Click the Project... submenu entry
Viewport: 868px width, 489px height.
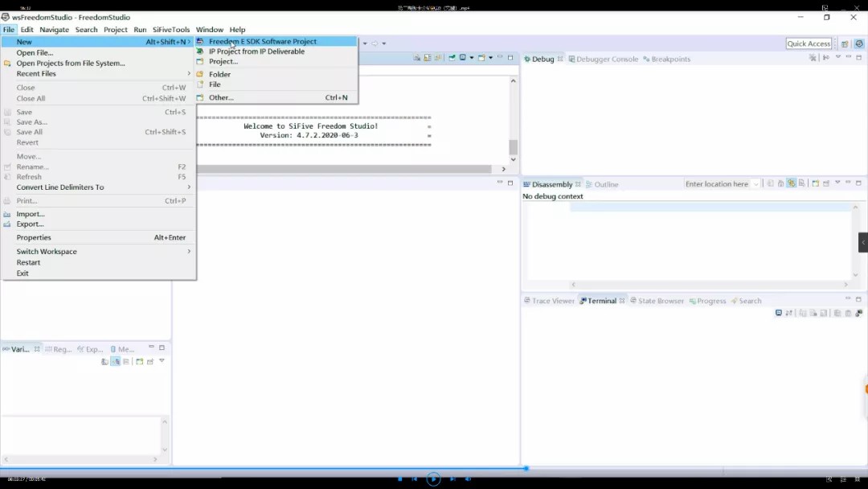[x=276, y=61]
